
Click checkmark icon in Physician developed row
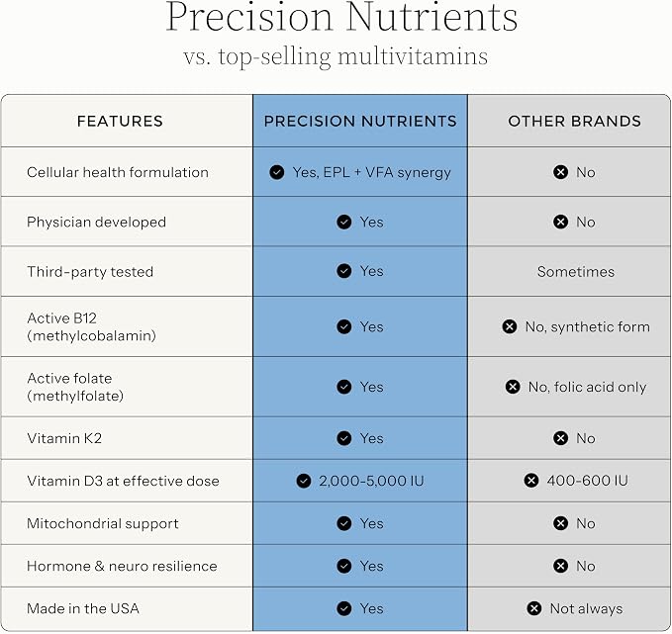point(343,222)
